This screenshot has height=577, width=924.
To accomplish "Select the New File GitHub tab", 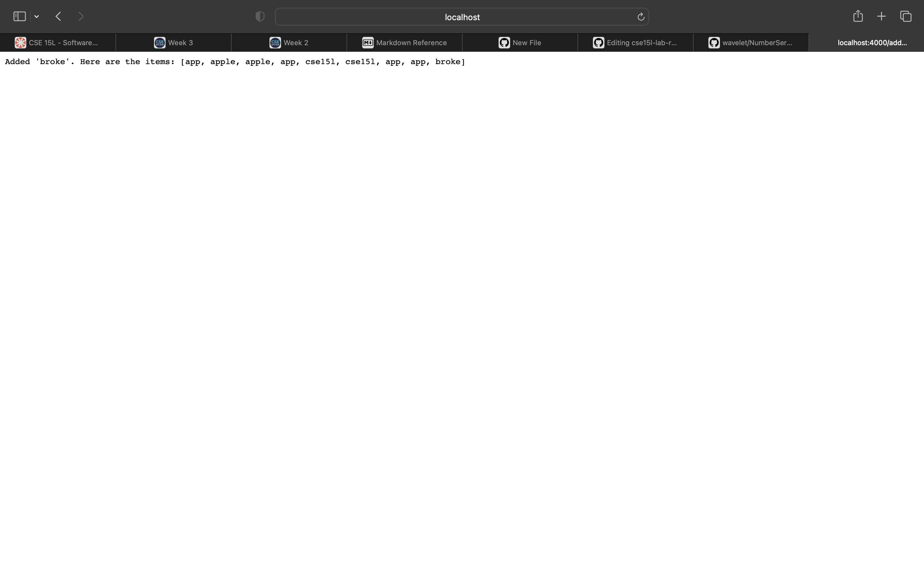I will coord(520,43).
